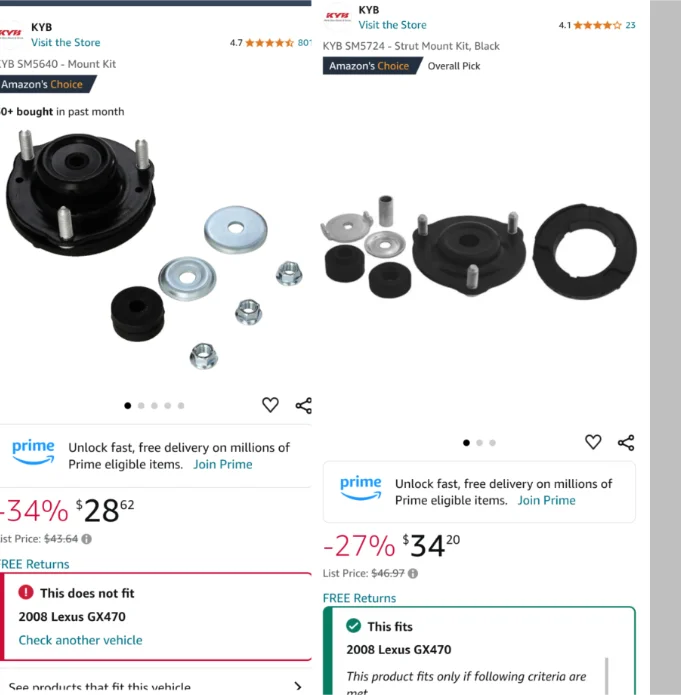Open the SM5724 strut mount product image
This screenshot has height=695, width=681.
(479, 248)
